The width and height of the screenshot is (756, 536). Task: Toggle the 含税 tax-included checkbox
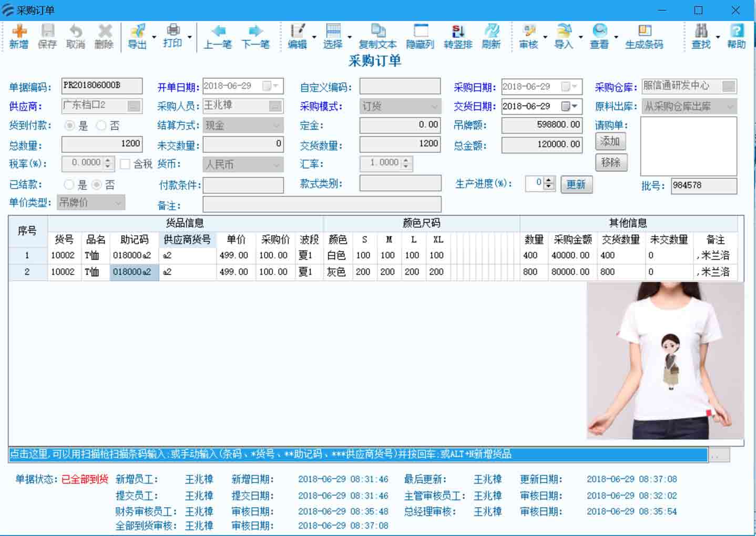(x=125, y=164)
